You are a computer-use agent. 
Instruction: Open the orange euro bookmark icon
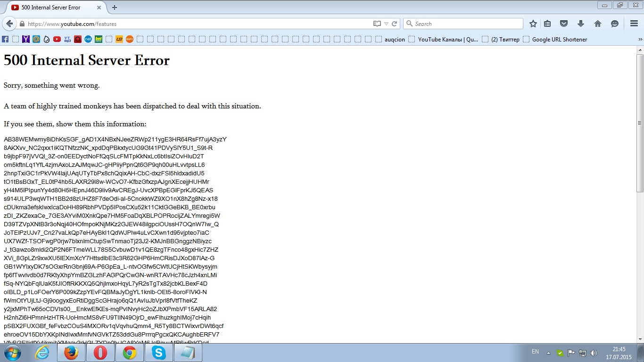[x=130, y=39]
